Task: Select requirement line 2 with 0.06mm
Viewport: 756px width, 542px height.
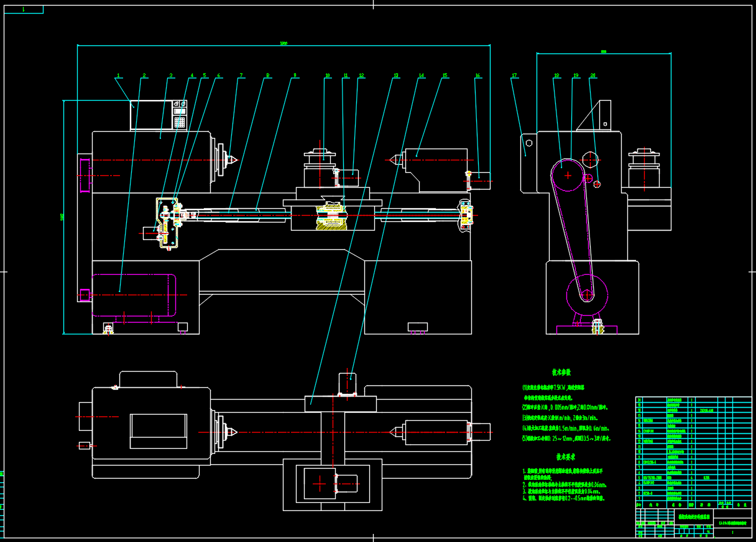Action: 564,485
